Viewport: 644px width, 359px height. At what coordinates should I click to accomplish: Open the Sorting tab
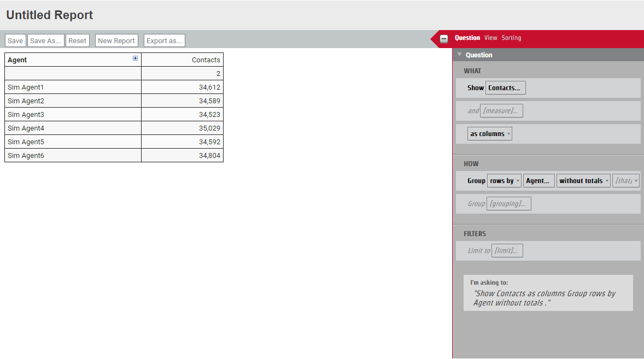coord(511,38)
